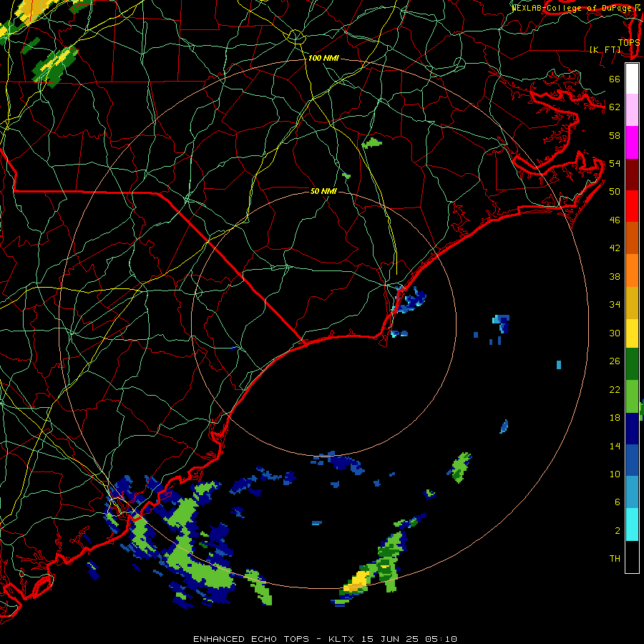The image size is (644, 644).
Task: Click the light green legend swatch
Action: tap(632, 396)
